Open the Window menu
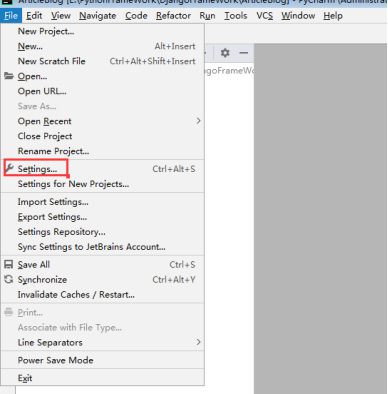This screenshot has width=388, height=394. (x=298, y=16)
